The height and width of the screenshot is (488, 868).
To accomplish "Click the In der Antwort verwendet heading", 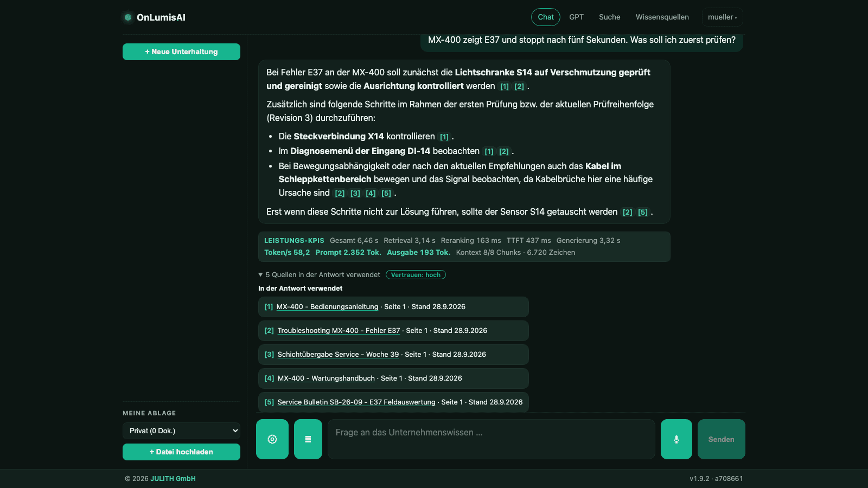I will pyautogui.click(x=301, y=288).
